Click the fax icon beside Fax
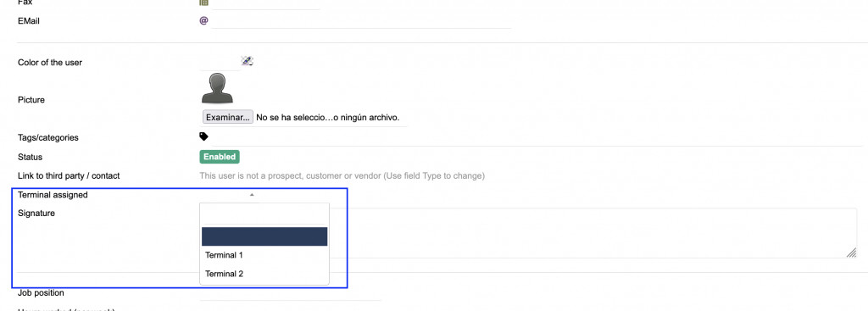Image resolution: width=868 pixels, height=311 pixels. (x=203, y=3)
